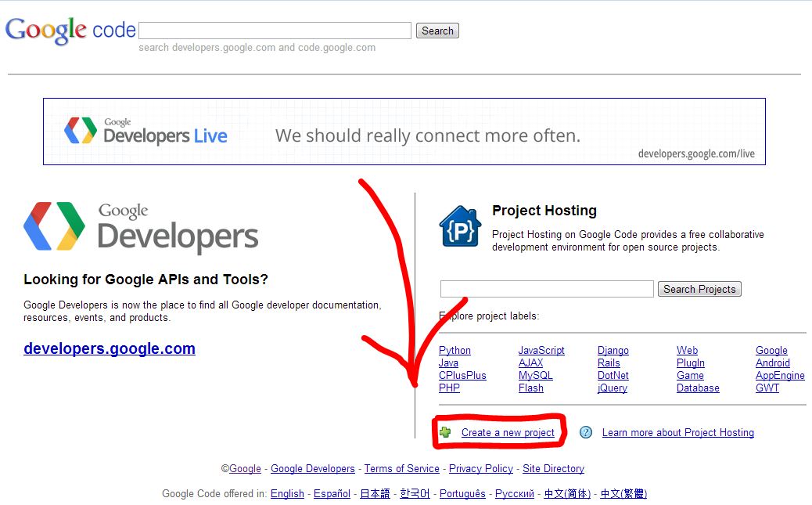Click the green plus create project icon

(x=445, y=432)
